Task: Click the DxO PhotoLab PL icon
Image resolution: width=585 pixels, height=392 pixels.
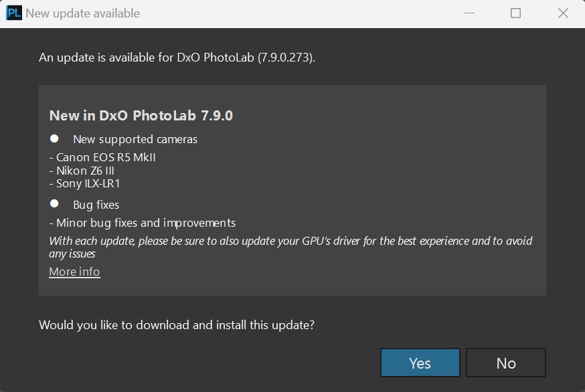Action: tap(14, 13)
